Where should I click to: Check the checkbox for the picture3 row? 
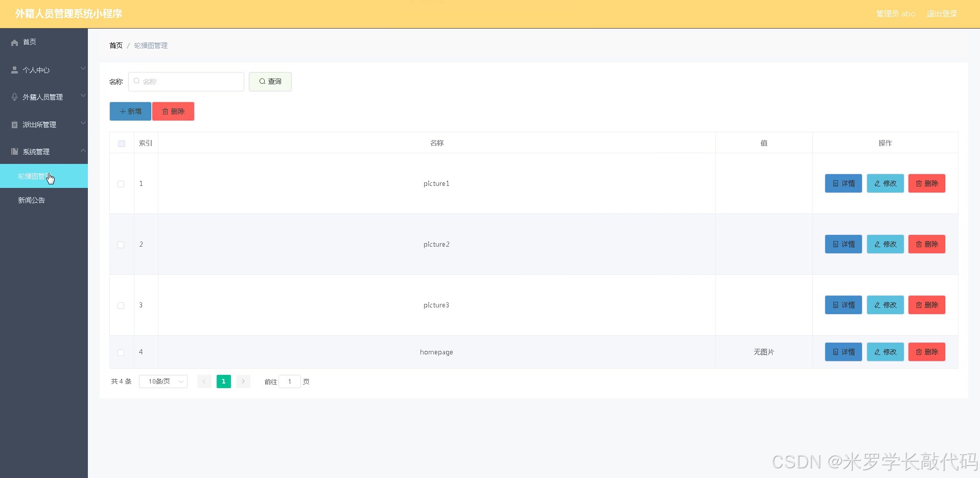tap(121, 305)
